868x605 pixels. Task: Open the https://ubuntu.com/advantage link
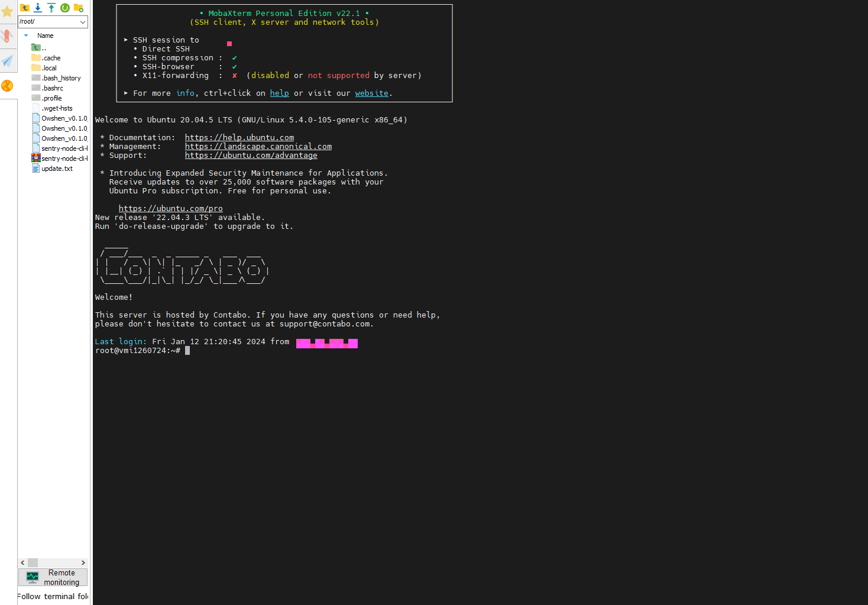click(251, 156)
